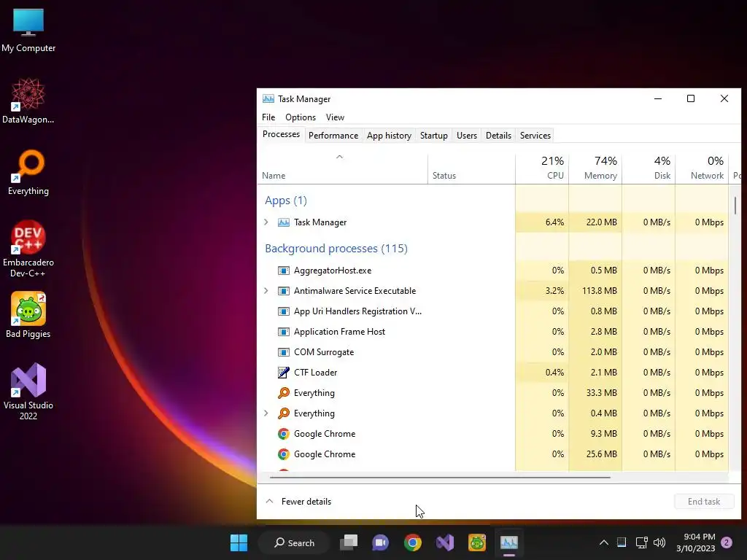
Task: Switch to the Startup tab
Action: click(433, 135)
